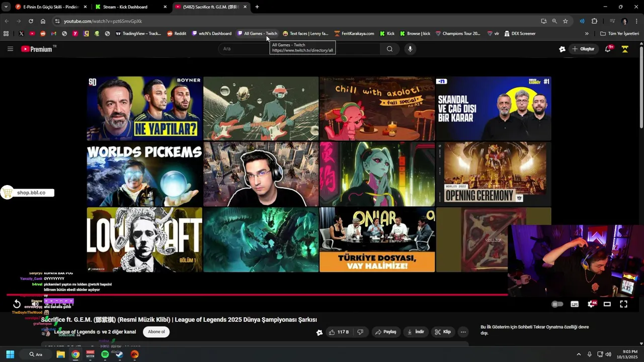The height and width of the screenshot is (362, 644).
Task: Click the Klip clip button
Action: [x=442, y=332]
